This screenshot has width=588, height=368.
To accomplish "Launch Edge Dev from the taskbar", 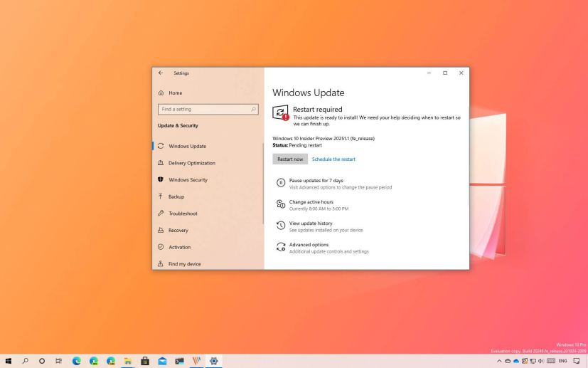I will [x=94, y=362].
